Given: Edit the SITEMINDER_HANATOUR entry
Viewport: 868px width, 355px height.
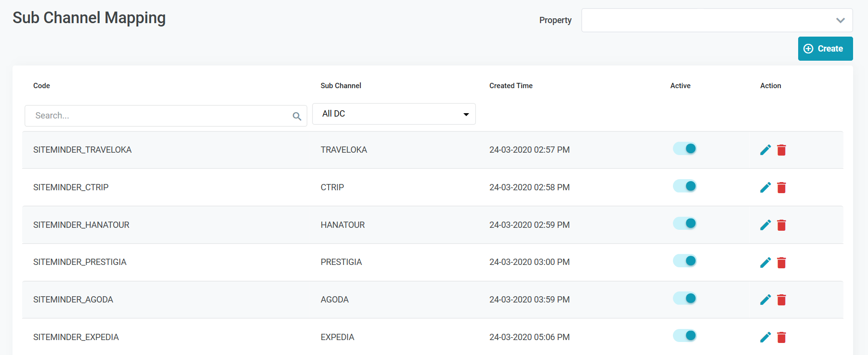Looking at the screenshot, I should pos(765,225).
